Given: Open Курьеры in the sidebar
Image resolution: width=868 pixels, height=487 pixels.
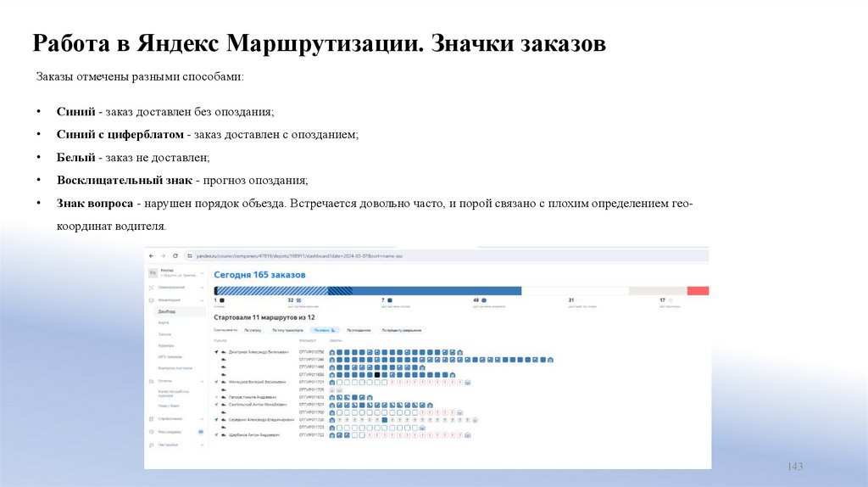Looking at the screenshot, I should click(165, 345).
